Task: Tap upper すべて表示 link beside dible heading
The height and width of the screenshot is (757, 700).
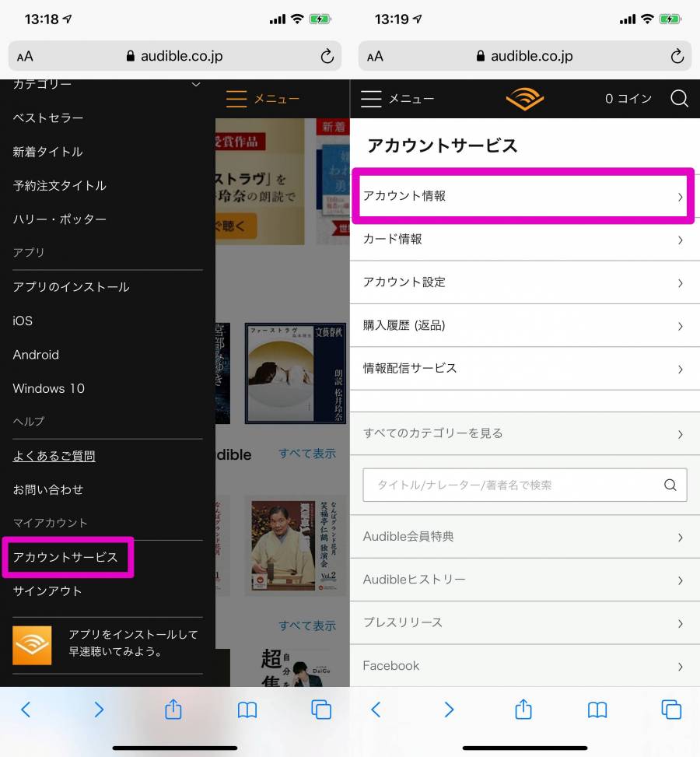Action: [x=307, y=454]
